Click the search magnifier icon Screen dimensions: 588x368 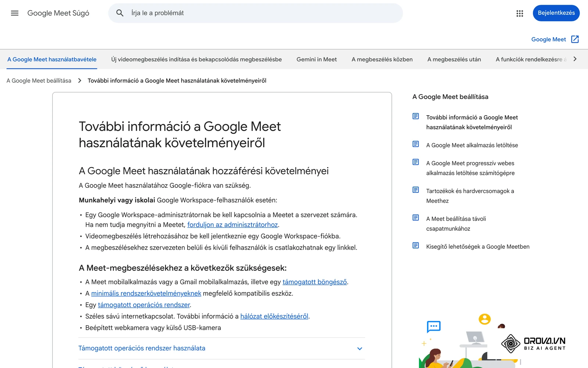(x=120, y=13)
